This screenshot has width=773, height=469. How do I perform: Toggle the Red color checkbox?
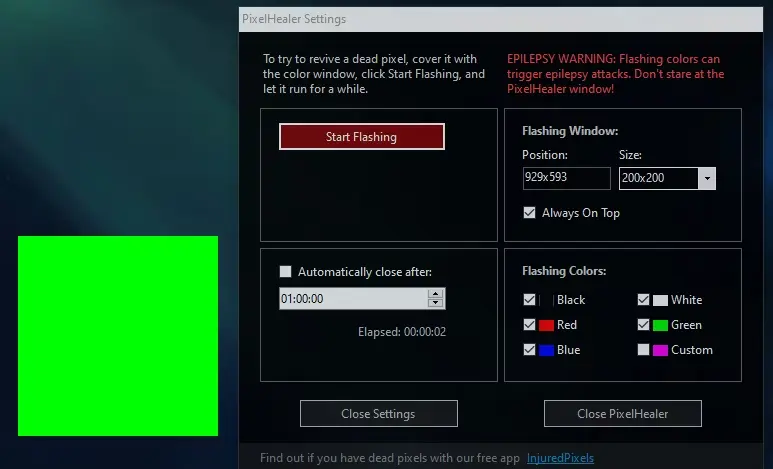[529, 325]
